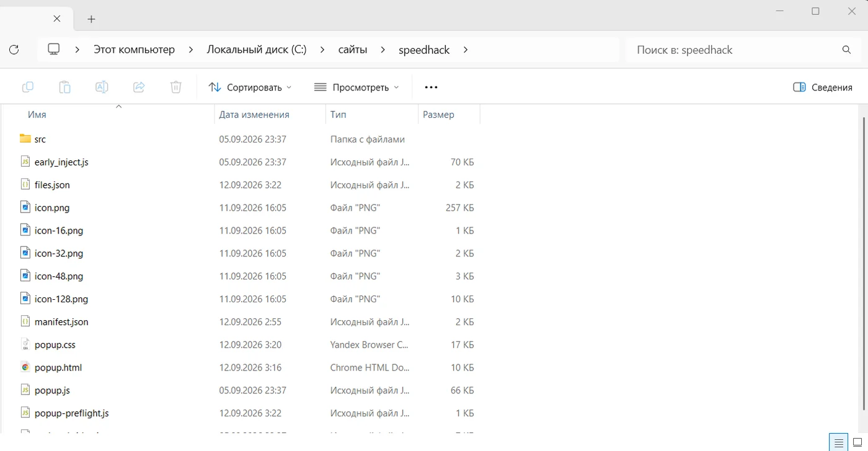Navigate to сайты in the breadcrumb

[x=353, y=50]
